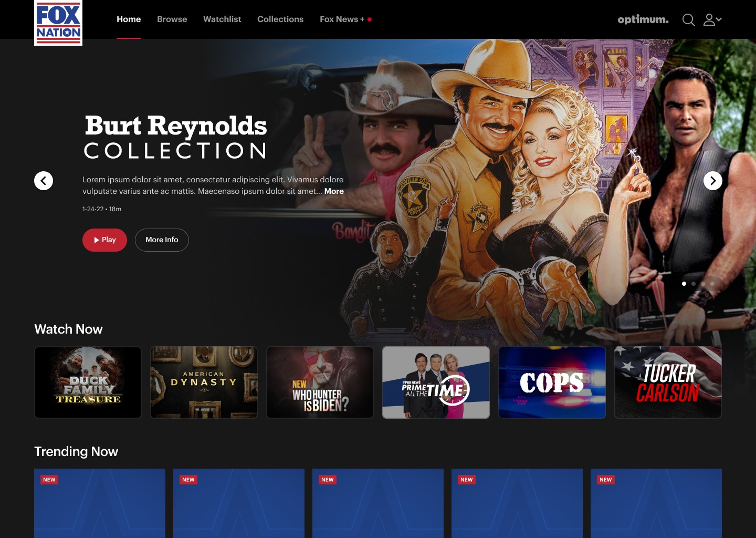The image size is (756, 538).
Task: Select the second carousel indicator dot
Action: [694, 284]
